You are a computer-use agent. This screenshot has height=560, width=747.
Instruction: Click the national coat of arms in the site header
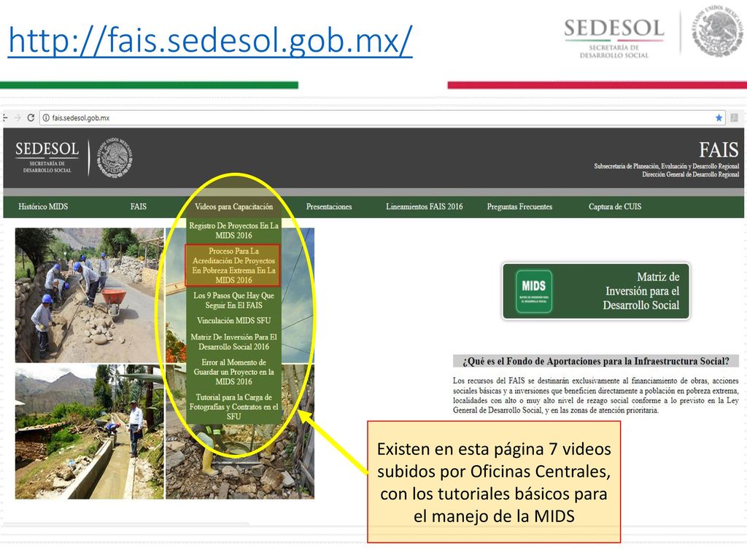115,157
